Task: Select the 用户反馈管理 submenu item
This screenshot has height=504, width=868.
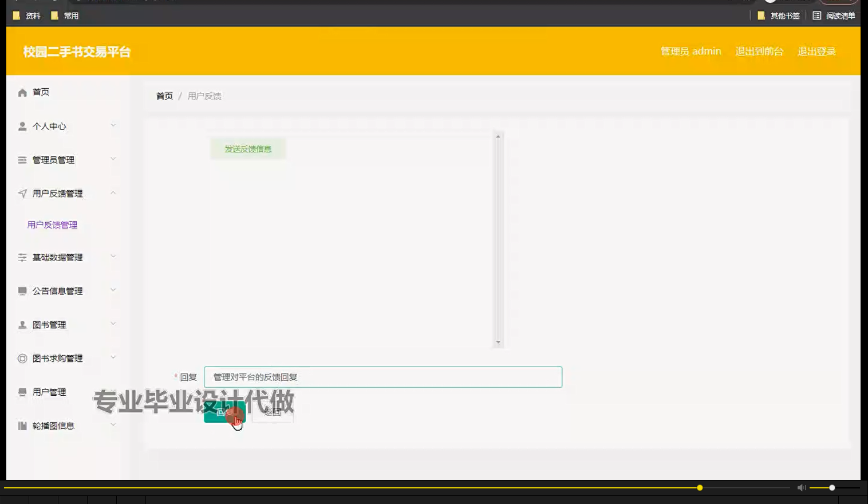Action: [52, 225]
